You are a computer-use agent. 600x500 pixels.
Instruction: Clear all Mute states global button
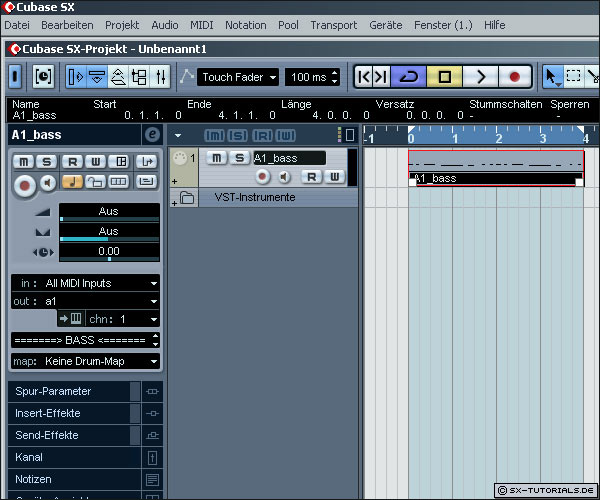tap(214, 135)
